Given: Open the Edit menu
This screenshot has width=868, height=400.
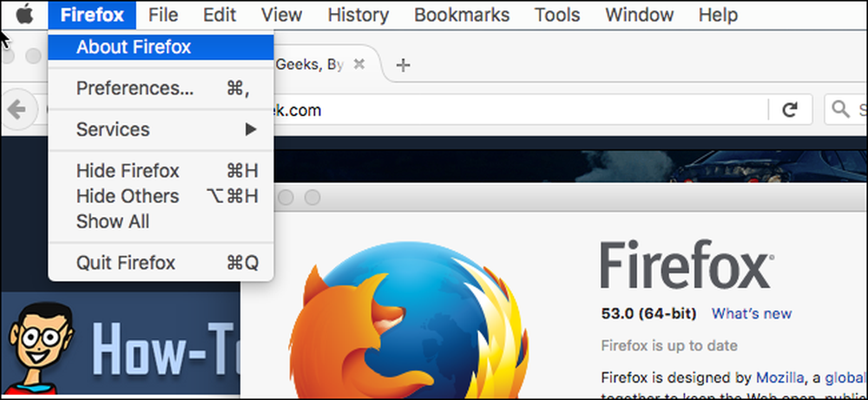Looking at the screenshot, I should (220, 15).
